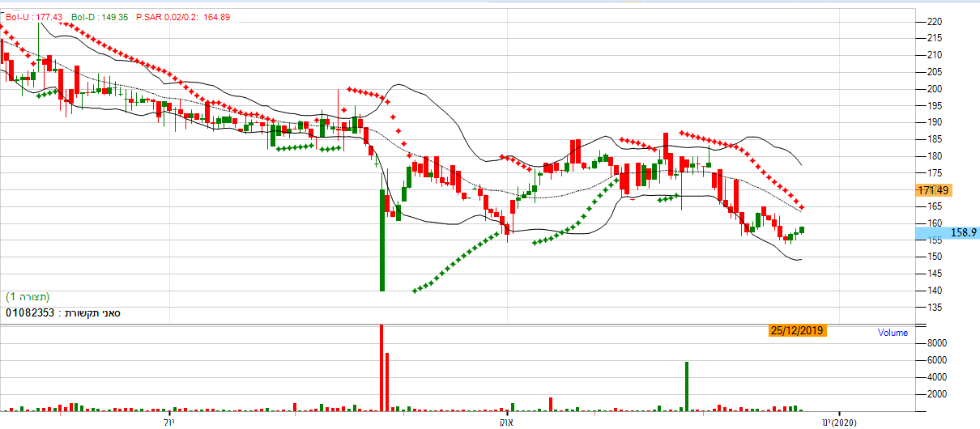Click the last green candlestick near 158
980x429 pixels.
point(802,230)
